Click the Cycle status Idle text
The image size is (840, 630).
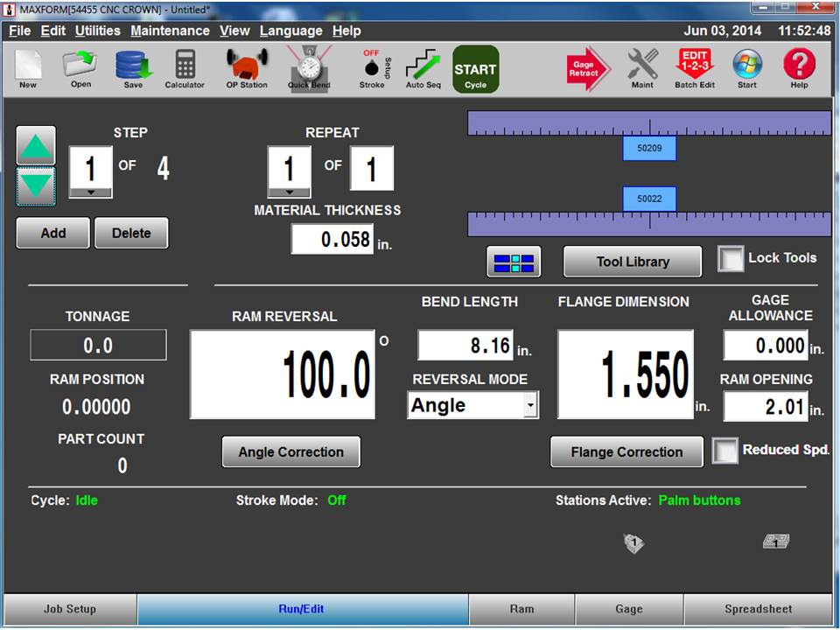point(87,500)
